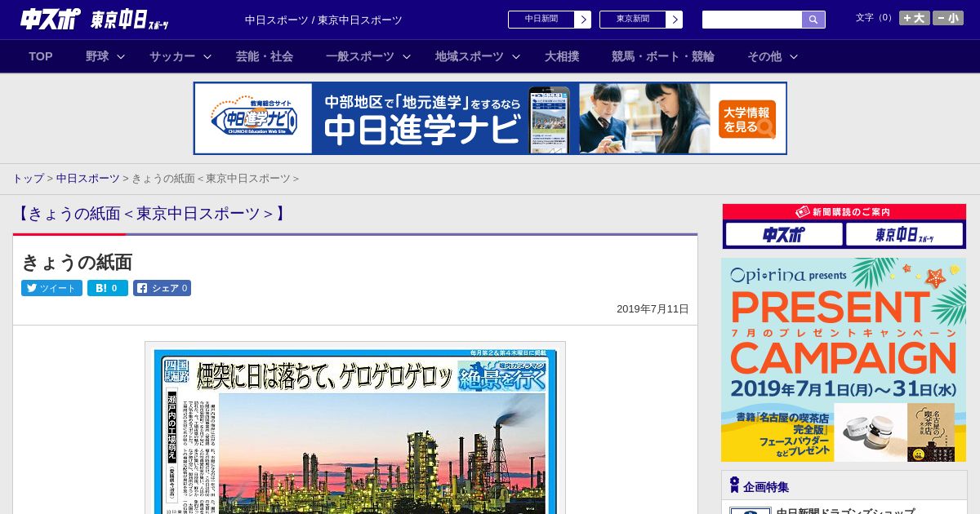This screenshot has width=980, height=514.
Task: Open 一般スポーツ navigation menu
Action: pyautogui.click(x=359, y=56)
